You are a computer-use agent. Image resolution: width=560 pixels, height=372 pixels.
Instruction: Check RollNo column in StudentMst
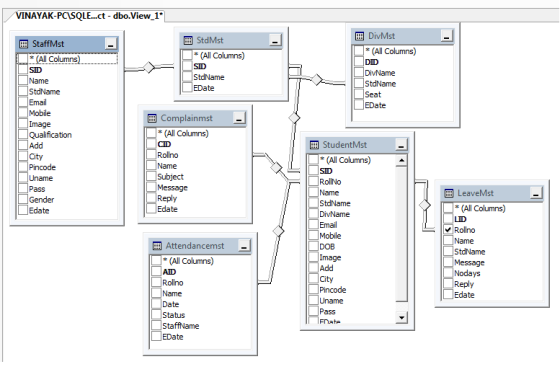tap(314, 182)
